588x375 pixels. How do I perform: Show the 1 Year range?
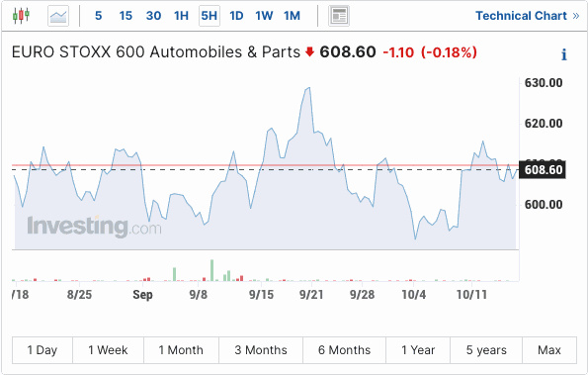coord(418,350)
